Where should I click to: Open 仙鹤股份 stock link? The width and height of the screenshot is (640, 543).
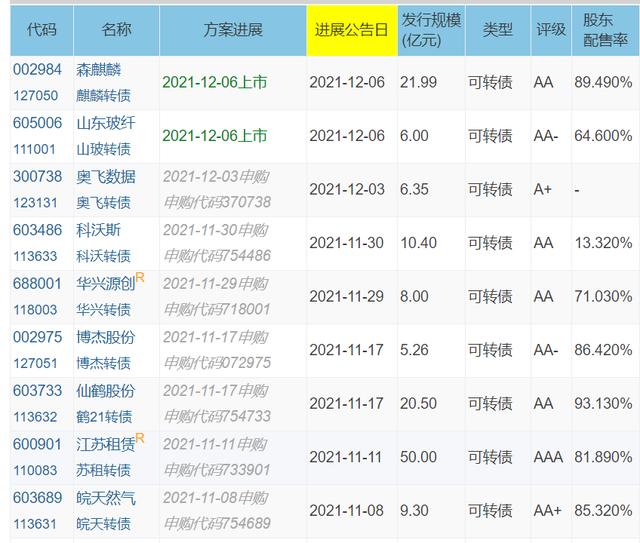[106, 390]
